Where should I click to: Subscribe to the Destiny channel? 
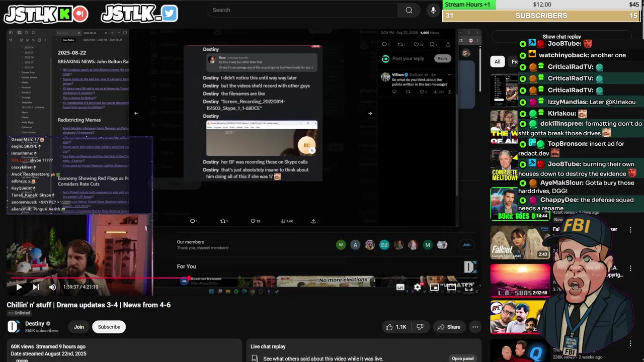coord(109,327)
